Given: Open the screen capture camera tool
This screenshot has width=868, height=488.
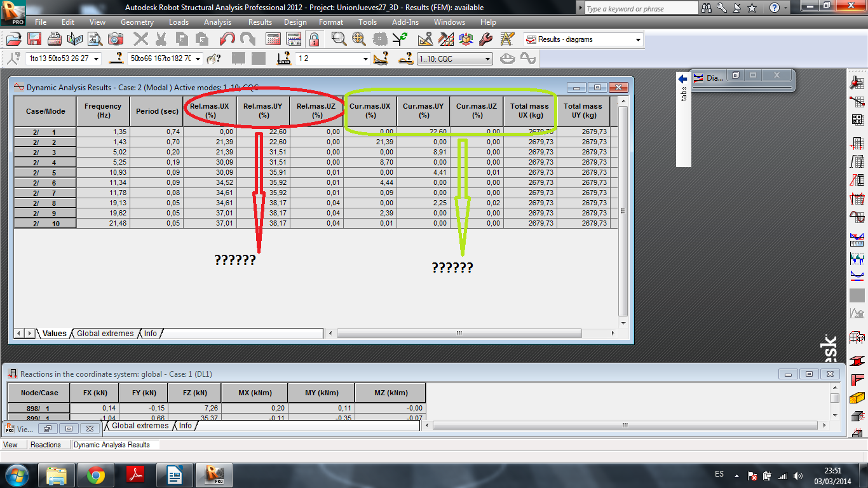Looking at the screenshot, I should pyautogui.click(x=116, y=39).
